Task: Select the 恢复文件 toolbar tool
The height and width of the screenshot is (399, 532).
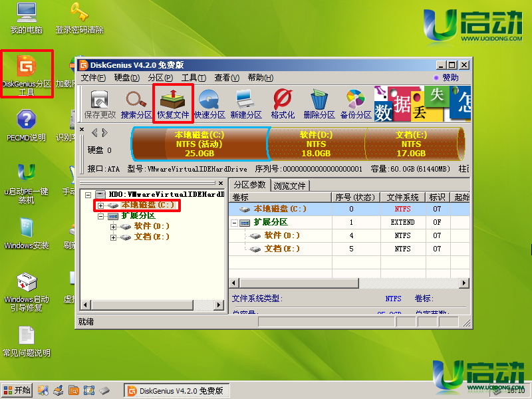Action: click(173, 104)
